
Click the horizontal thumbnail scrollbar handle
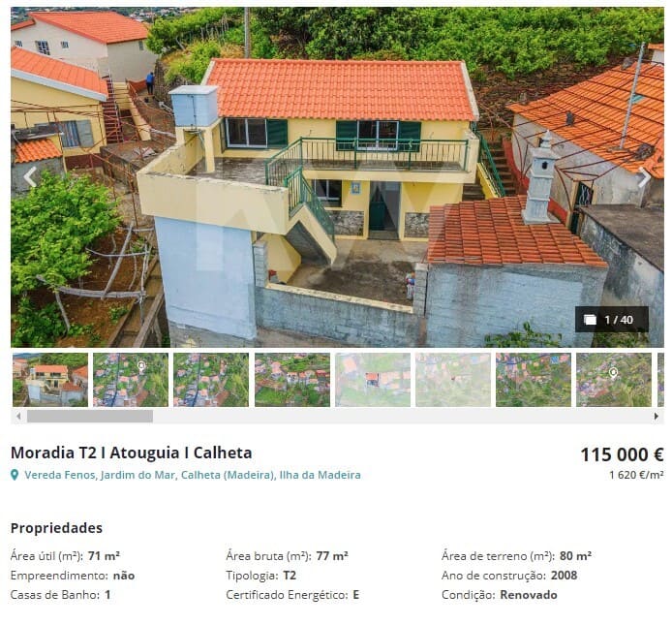tap(90, 416)
